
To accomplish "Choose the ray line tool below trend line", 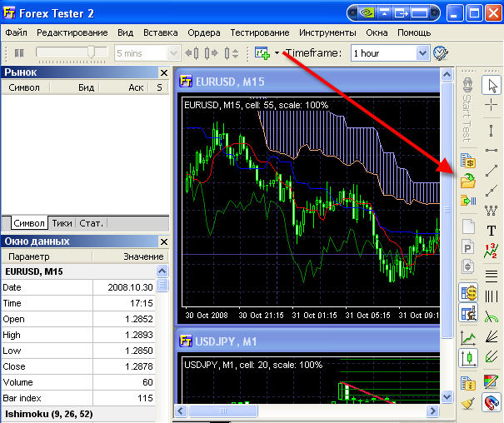I will point(492,191).
